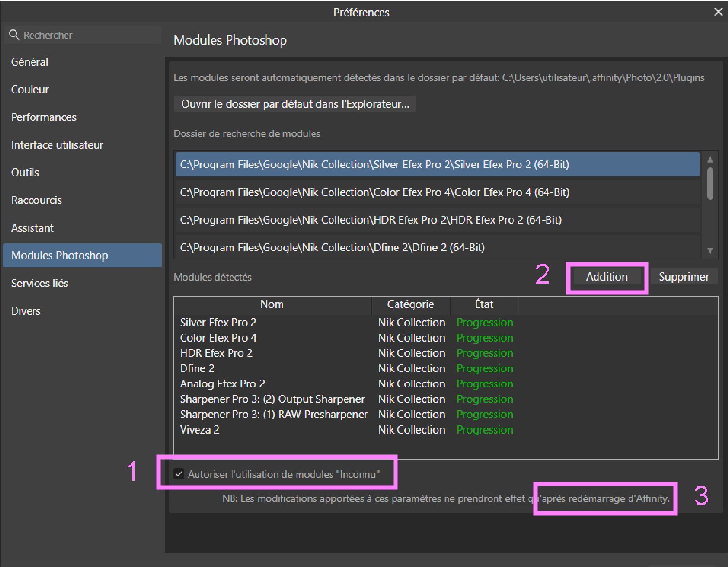This screenshot has height=567, width=728.
Task: Click folder list scroll down arrow
Action: [710, 250]
